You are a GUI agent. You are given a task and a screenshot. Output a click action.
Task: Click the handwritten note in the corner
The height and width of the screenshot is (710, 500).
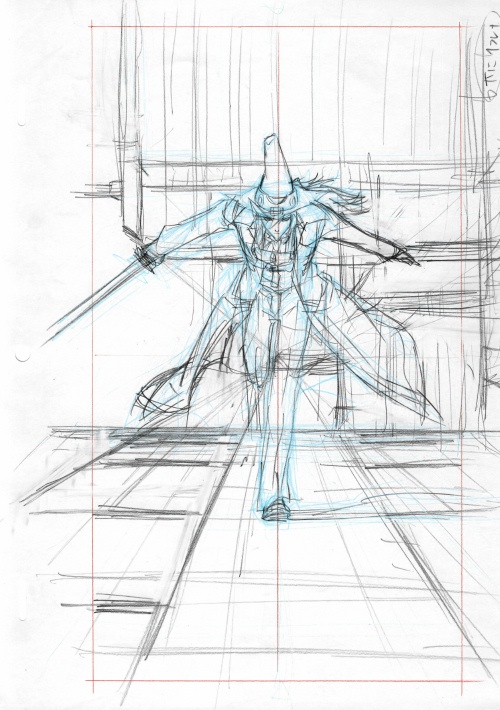point(490,53)
